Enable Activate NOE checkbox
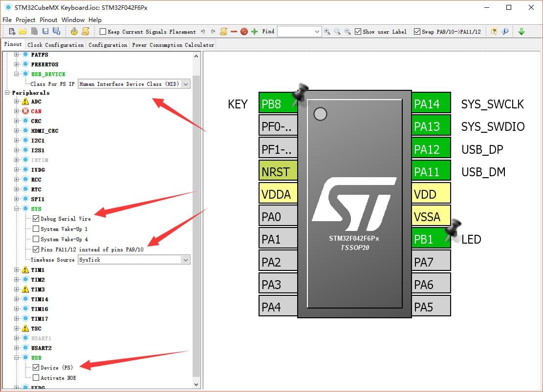The width and height of the screenshot is (543, 392). (36, 378)
